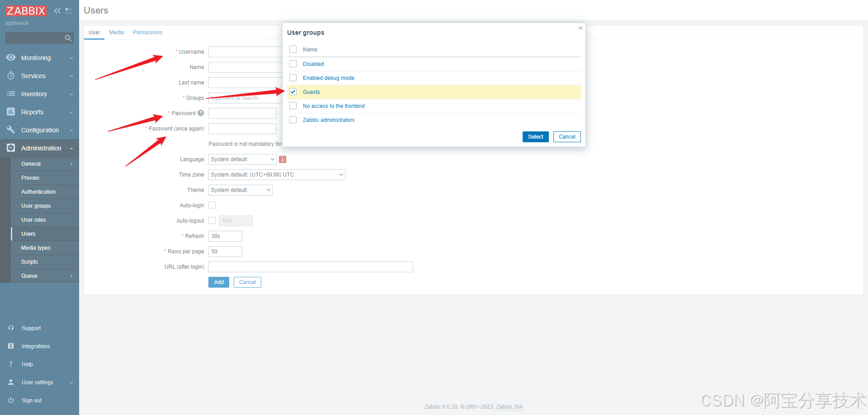
Task: Click the Configuration wrench icon
Action: click(11, 130)
